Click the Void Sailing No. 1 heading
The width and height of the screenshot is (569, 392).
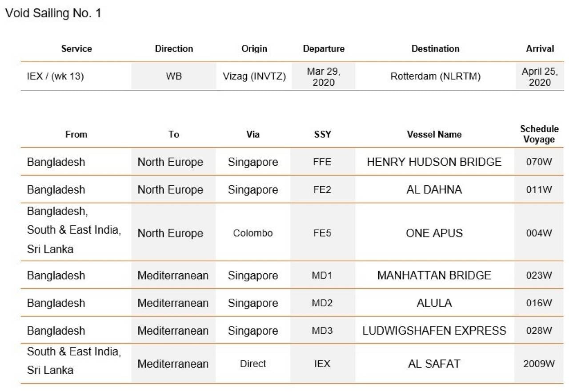coord(53,14)
